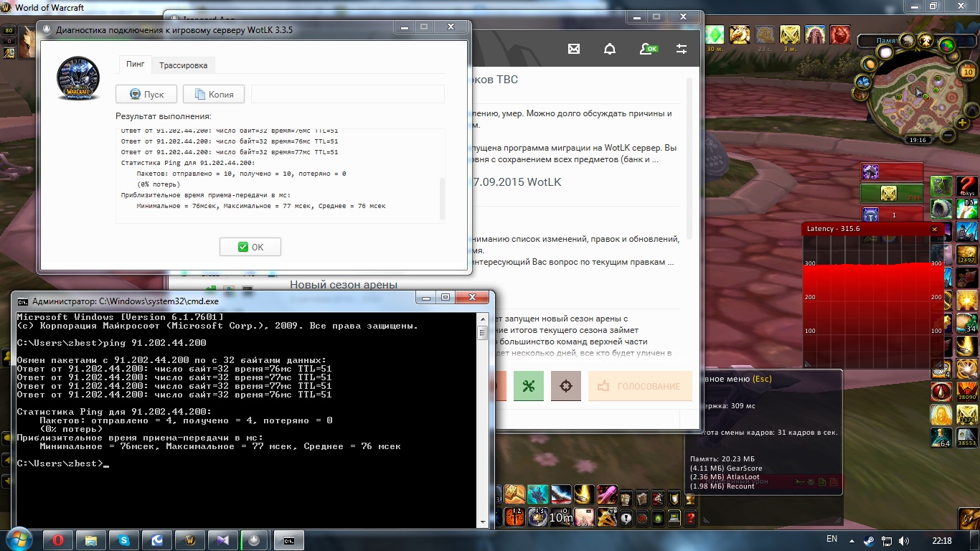
Task: Click the green timer bar showing 2:36
Action: coord(892,193)
